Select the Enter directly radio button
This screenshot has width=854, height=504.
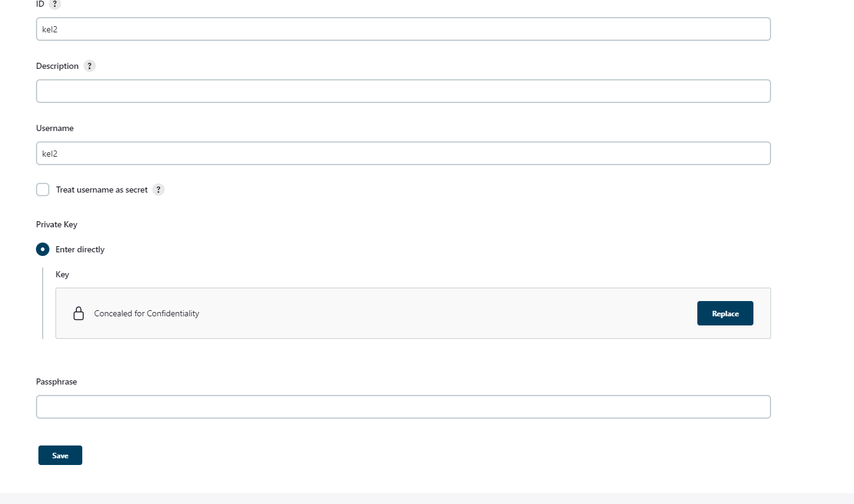point(43,249)
